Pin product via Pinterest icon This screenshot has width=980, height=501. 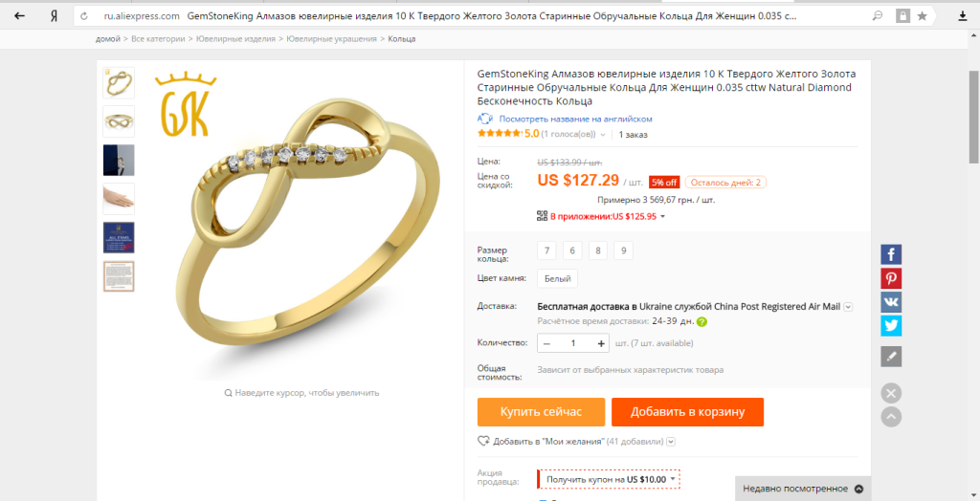(x=891, y=278)
